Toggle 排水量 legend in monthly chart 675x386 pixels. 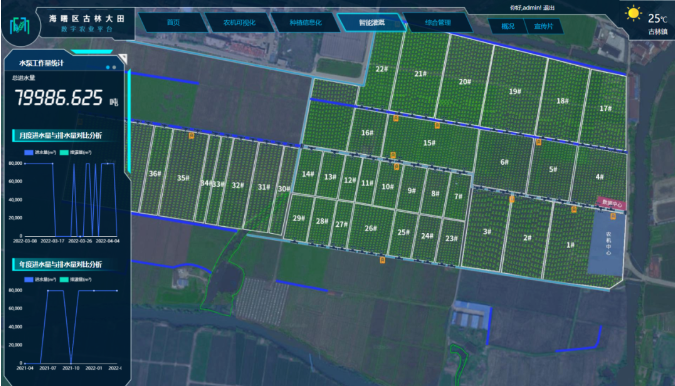coord(75,152)
